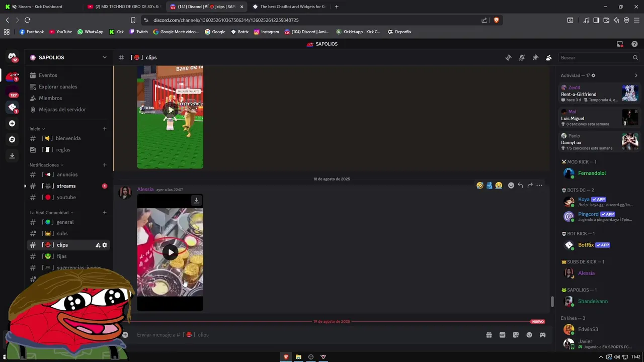Open Discord help question icon
Screen dimensions: 644x362
pyautogui.click(x=634, y=44)
